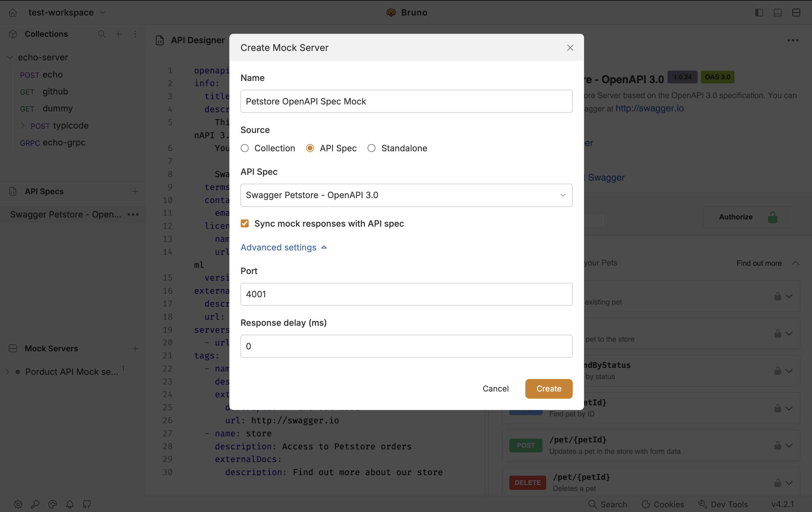812x512 pixels.
Task: Open Cookies in the status bar
Action: tap(663, 504)
